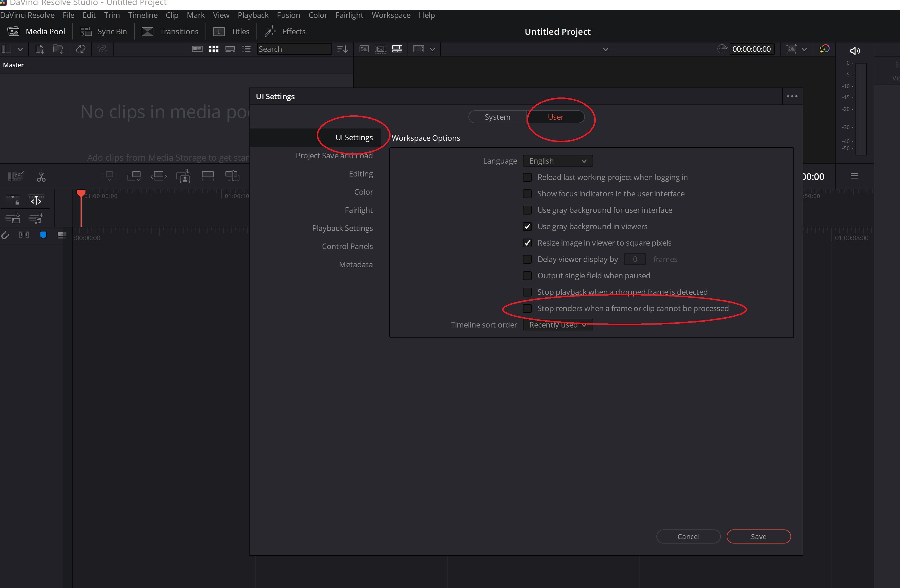This screenshot has width=900, height=588.
Task: Enable Show focus indicators in the user interface
Action: pos(527,193)
